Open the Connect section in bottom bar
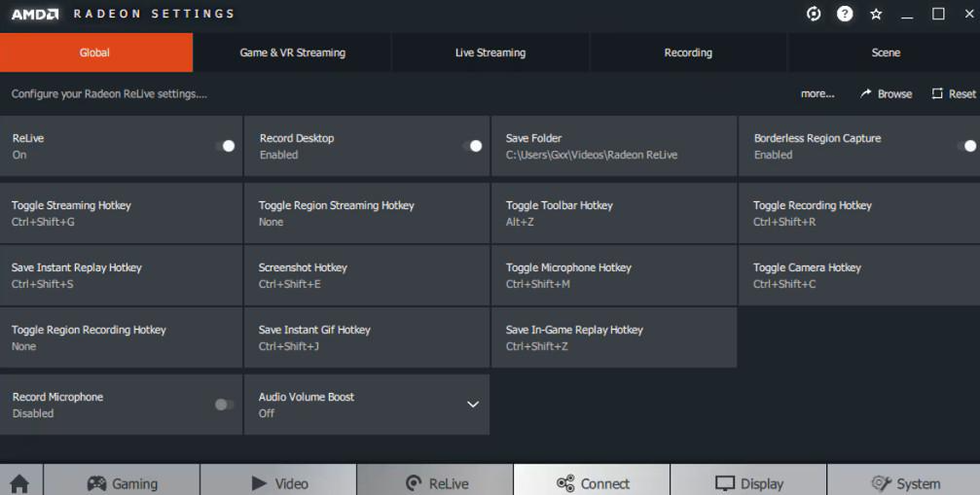Image resolution: width=980 pixels, height=495 pixels. pos(592,482)
